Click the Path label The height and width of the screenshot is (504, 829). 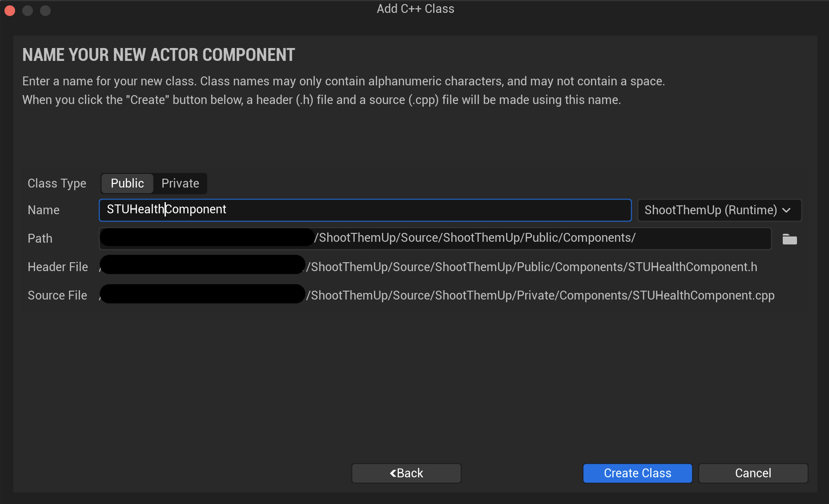click(x=40, y=239)
